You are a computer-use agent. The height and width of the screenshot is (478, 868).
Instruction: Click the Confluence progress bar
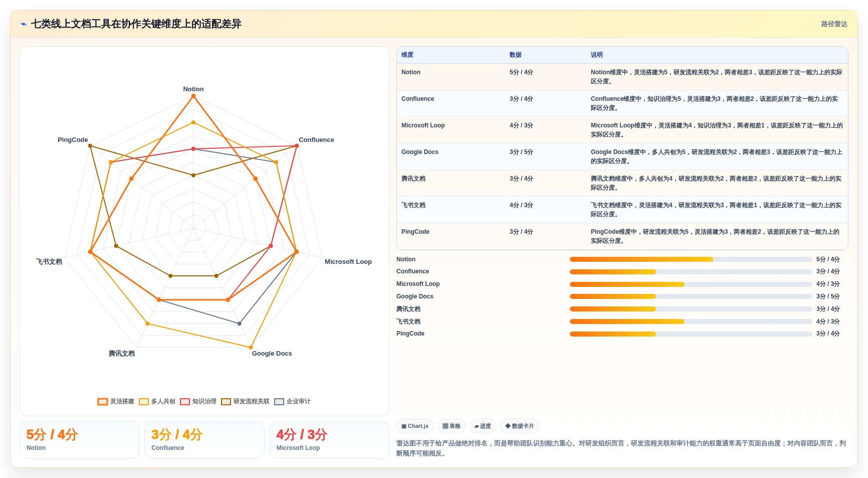(691, 272)
